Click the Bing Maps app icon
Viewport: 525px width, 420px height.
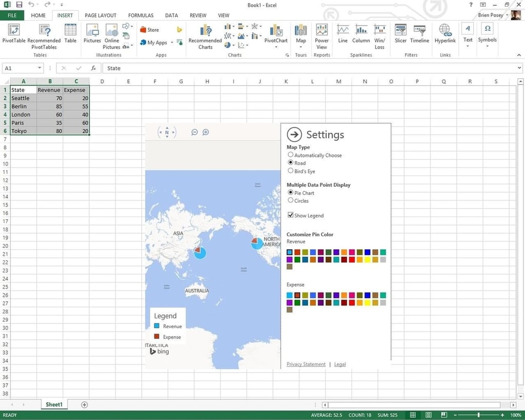(179, 30)
